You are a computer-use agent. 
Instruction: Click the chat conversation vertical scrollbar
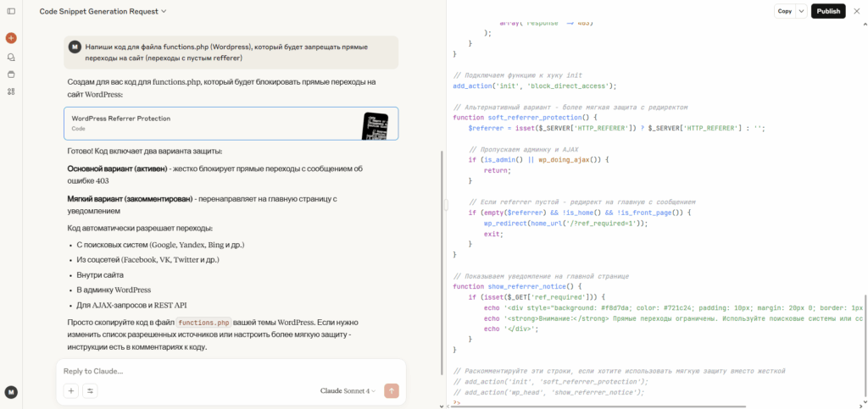tap(442, 254)
